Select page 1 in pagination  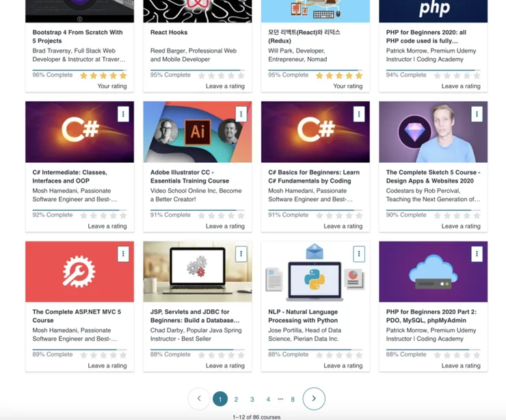click(x=220, y=399)
